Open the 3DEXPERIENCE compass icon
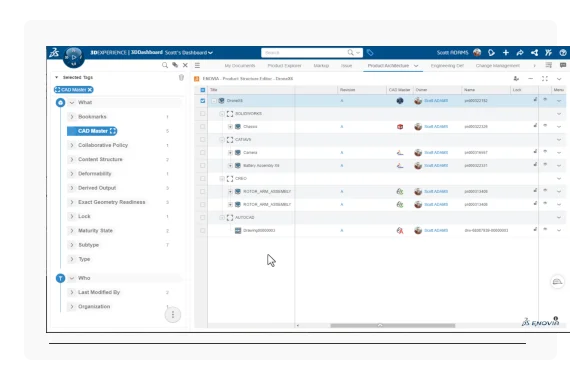The image size is (570, 380). click(74, 57)
